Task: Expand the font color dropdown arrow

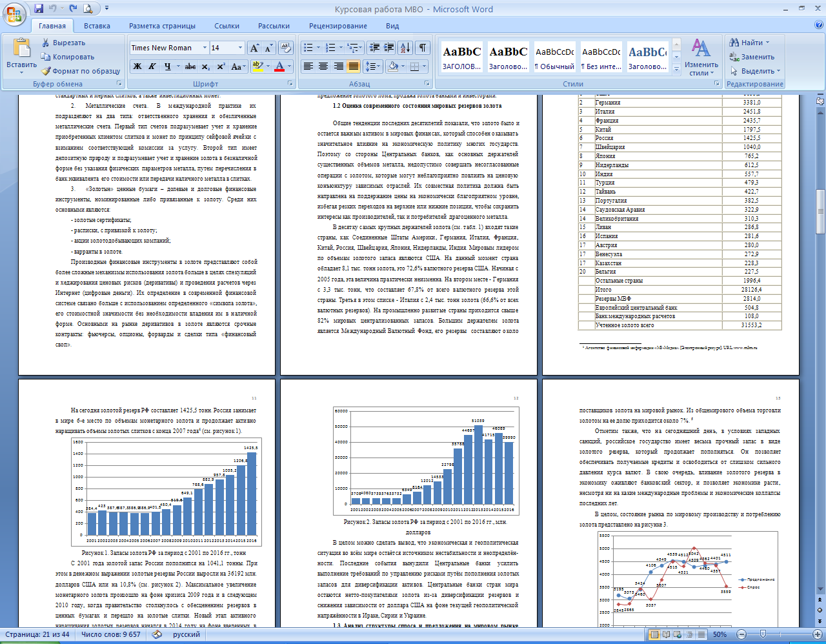Action: [x=288, y=66]
